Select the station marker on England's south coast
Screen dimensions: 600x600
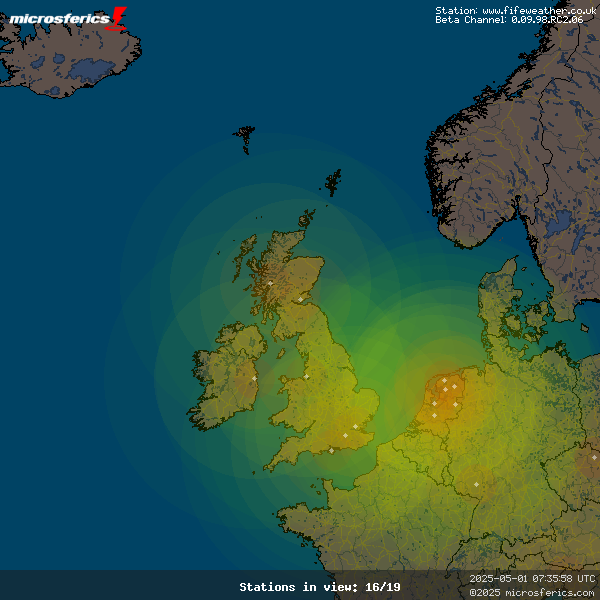pyautogui.click(x=331, y=450)
